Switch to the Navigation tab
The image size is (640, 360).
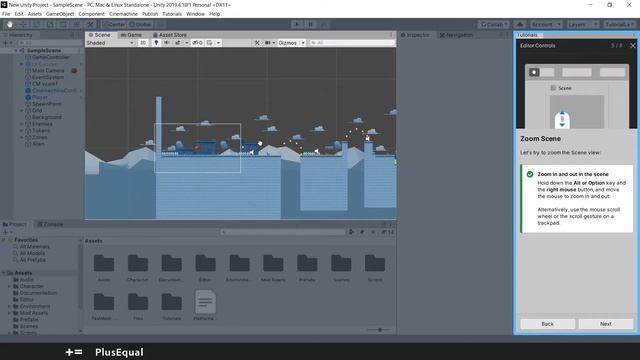click(456, 35)
